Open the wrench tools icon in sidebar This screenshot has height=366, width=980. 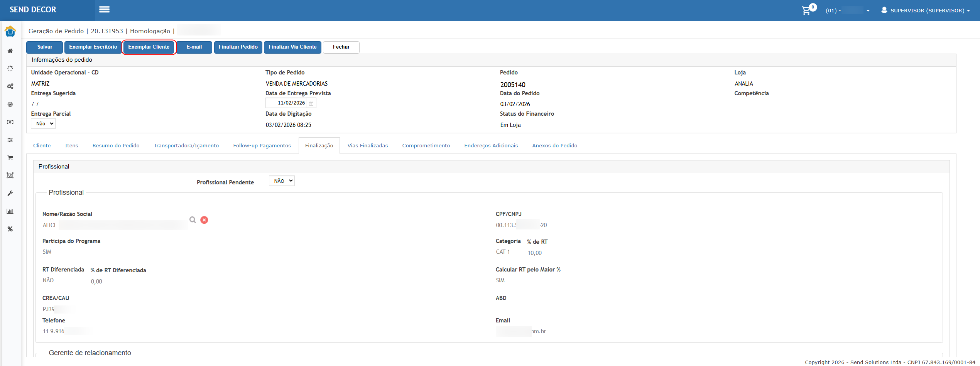click(x=10, y=193)
